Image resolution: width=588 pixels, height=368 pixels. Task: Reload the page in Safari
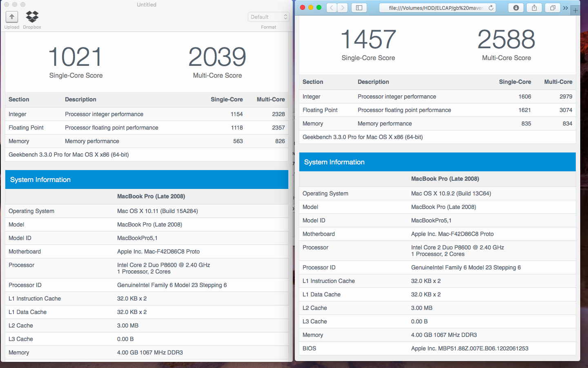491,8
